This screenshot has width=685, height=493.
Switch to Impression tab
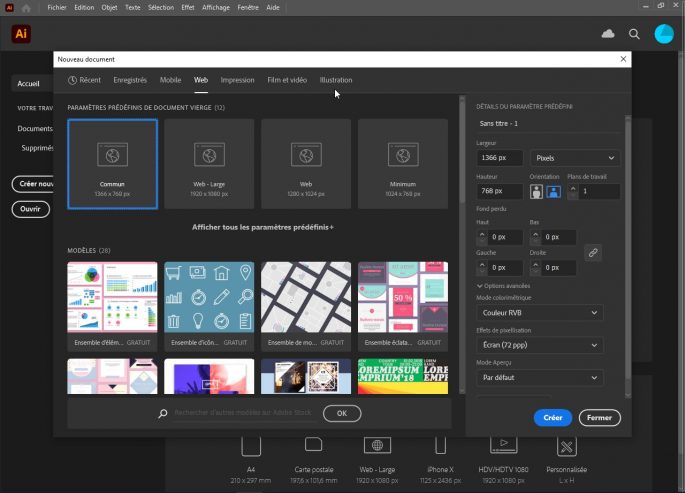click(237, 80)
